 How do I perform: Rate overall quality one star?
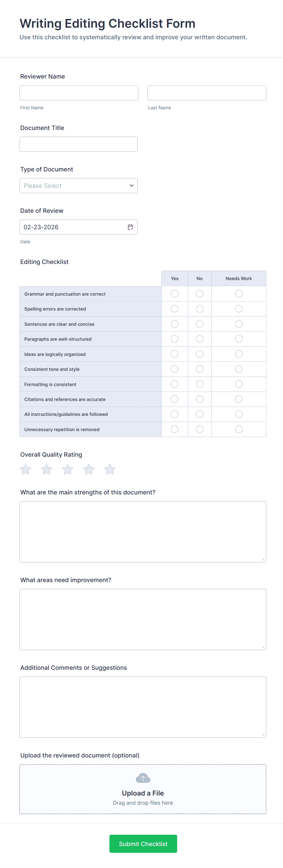point(26,469)
